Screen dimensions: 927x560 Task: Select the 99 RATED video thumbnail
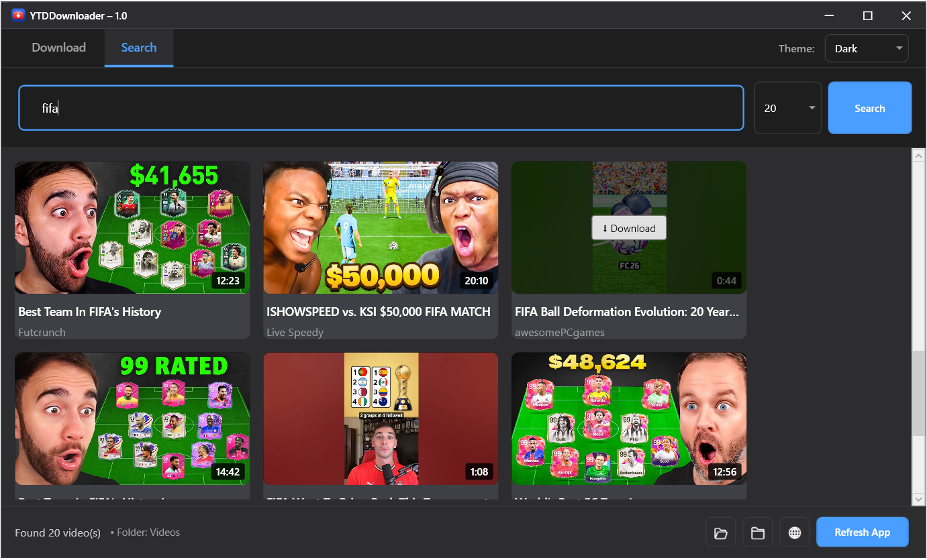(132, 418)
